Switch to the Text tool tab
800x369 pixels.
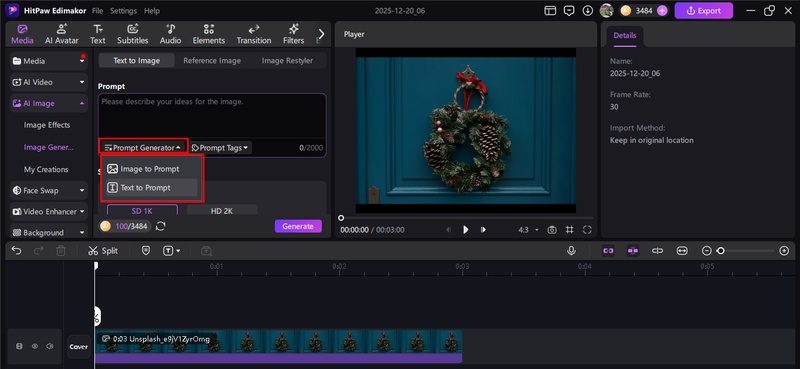point(98,34)
